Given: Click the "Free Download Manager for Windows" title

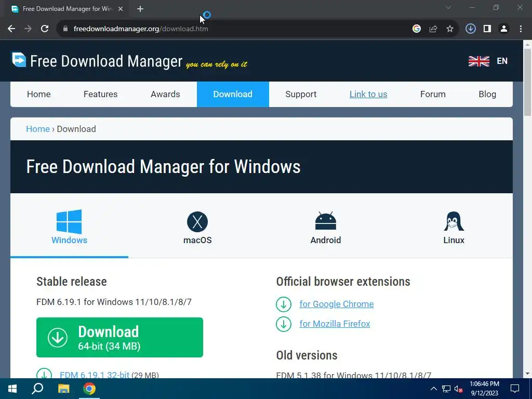Looking at the screenshot, I should tap(163, 167).
